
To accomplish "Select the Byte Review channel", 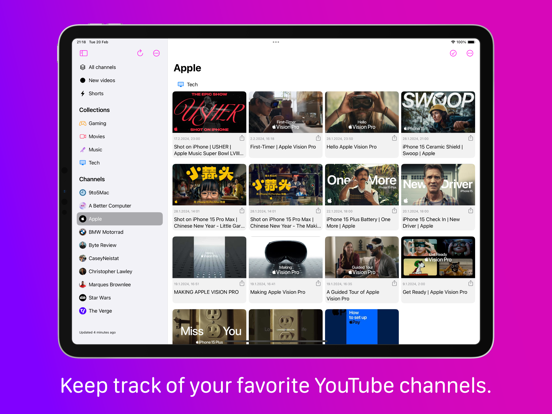I will tap(120, 245).
